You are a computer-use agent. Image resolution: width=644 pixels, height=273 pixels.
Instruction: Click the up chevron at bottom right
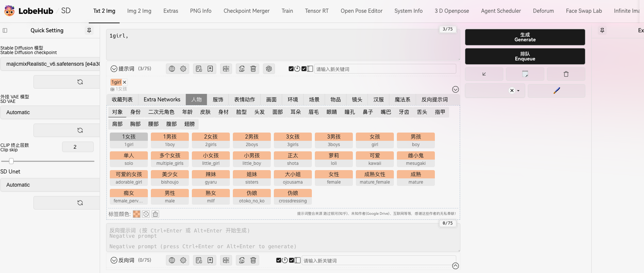456,266
